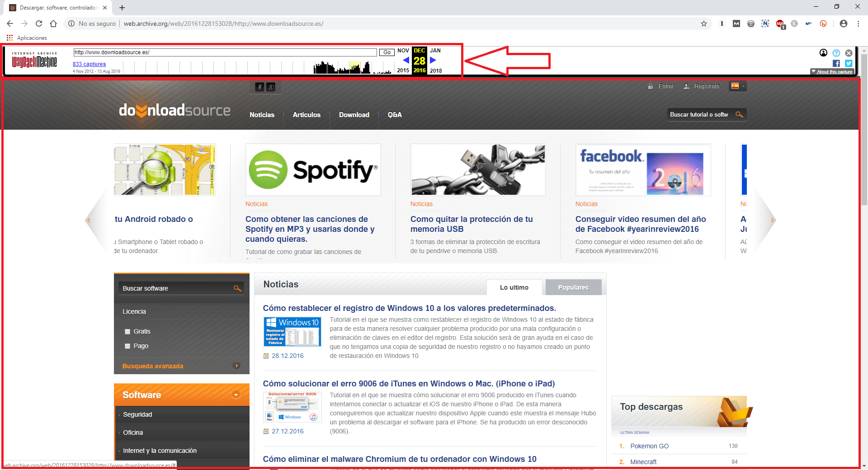Screen dimensions: 868x470
Task: Open a new browser tab with plus
Action: pos(122,8)
